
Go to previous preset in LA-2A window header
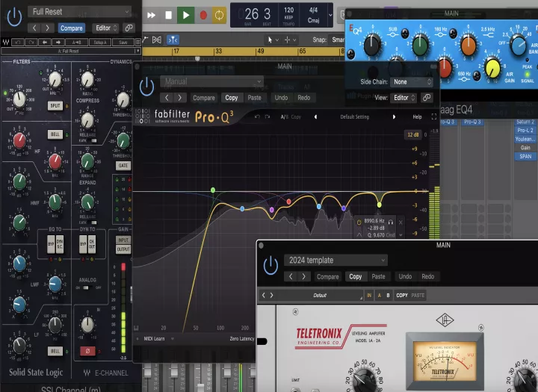click(291, 276)
